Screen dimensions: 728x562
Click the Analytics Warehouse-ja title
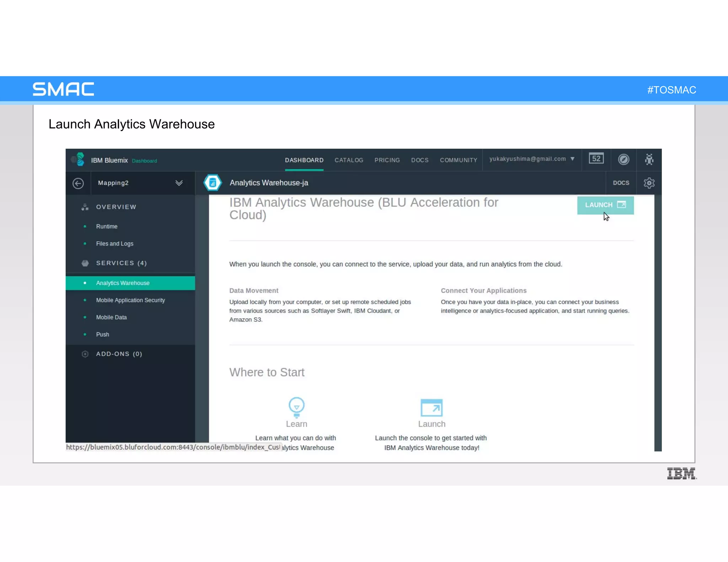pyautogui.click(x=269, y=183)
